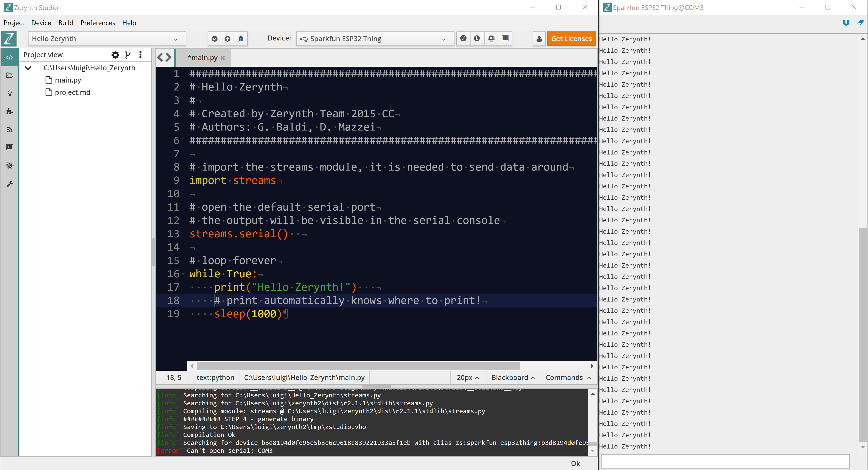Click the Get Licenses button
The image size is (868, 470).
tap(571, 39)
